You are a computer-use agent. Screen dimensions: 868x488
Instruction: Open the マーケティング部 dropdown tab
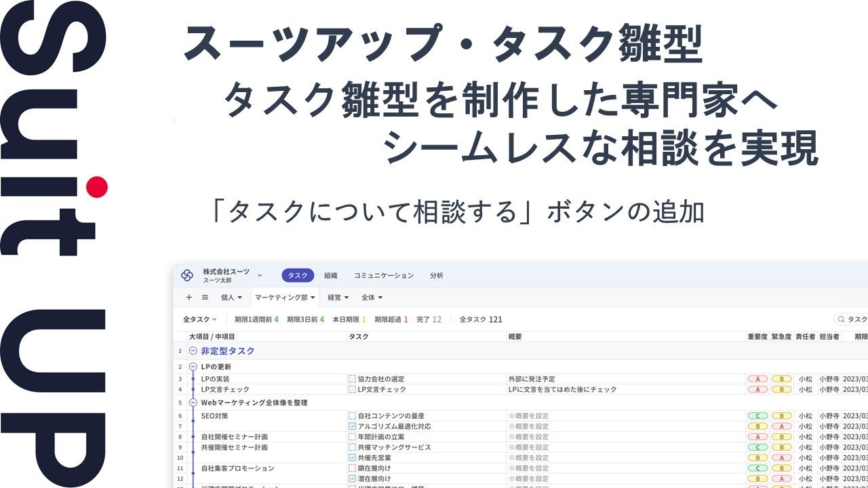pyautogui.click(x=285, y=297)
